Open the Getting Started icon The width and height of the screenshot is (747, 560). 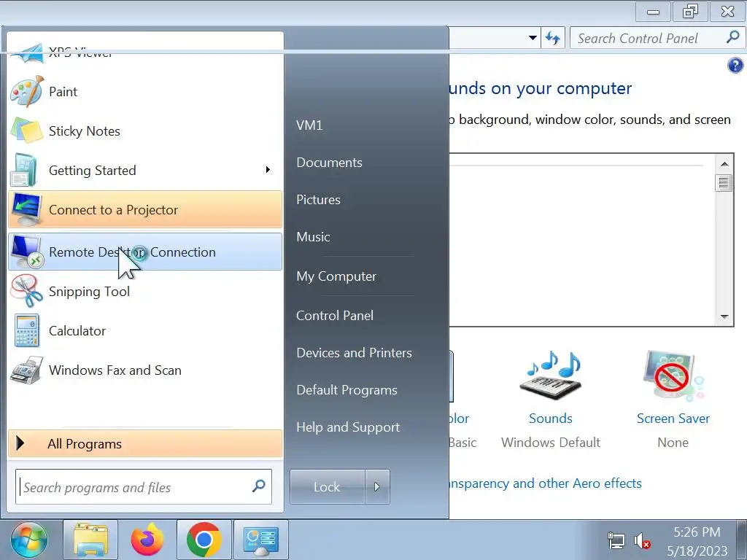(24, 170)
